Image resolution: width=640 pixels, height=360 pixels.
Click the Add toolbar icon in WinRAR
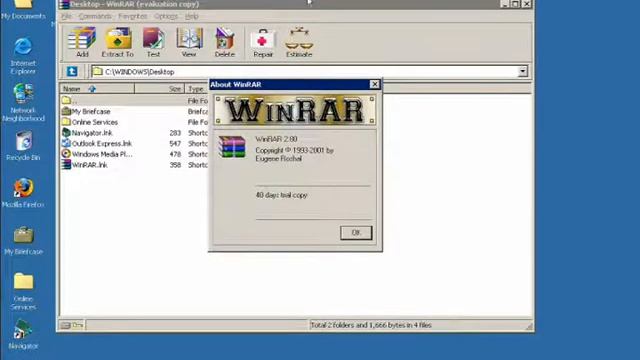coord(82,42)
